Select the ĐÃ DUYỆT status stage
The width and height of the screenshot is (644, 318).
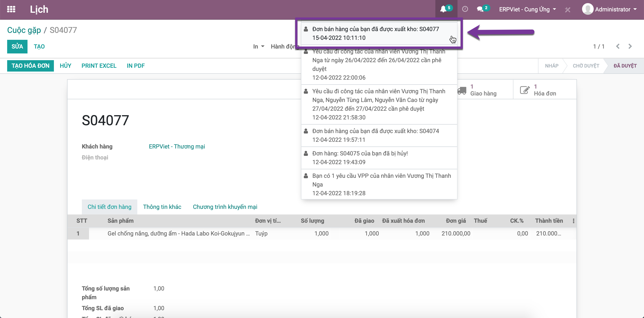pos(625,66)
